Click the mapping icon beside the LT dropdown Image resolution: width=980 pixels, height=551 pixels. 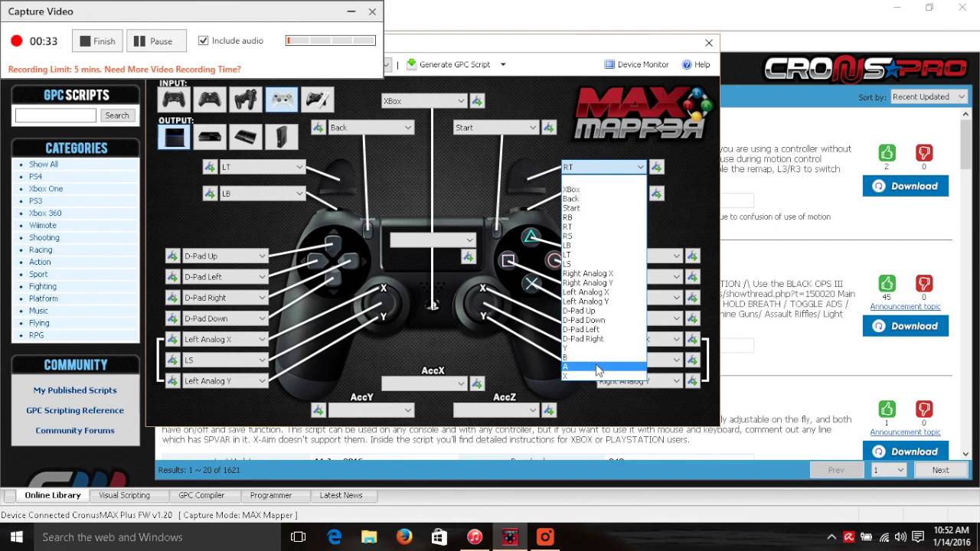point(210,167)
